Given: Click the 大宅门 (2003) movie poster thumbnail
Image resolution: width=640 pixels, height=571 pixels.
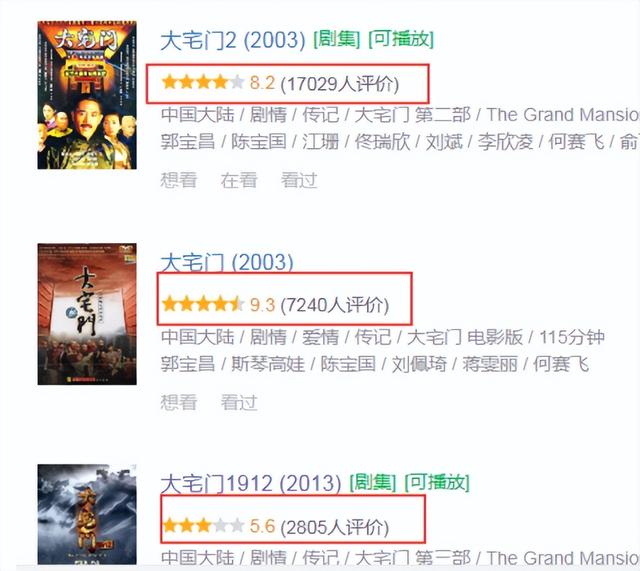Looking at the screenshot, I should [87, 314].
